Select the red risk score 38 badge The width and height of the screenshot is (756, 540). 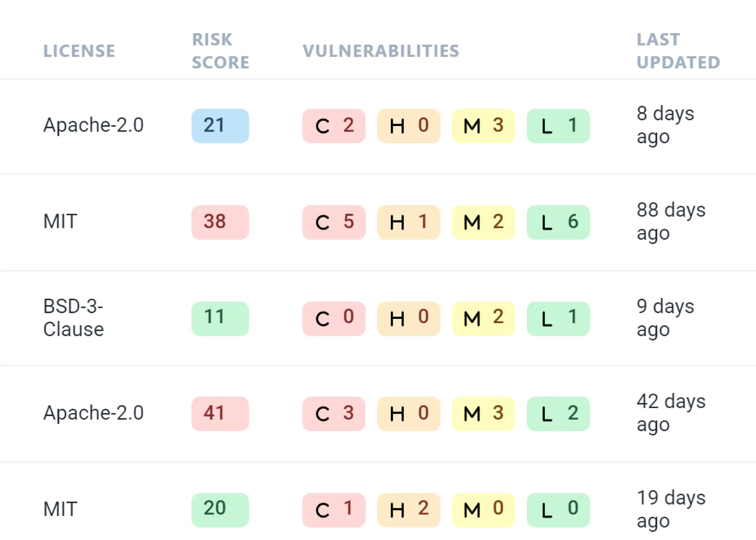pos(220,223)
